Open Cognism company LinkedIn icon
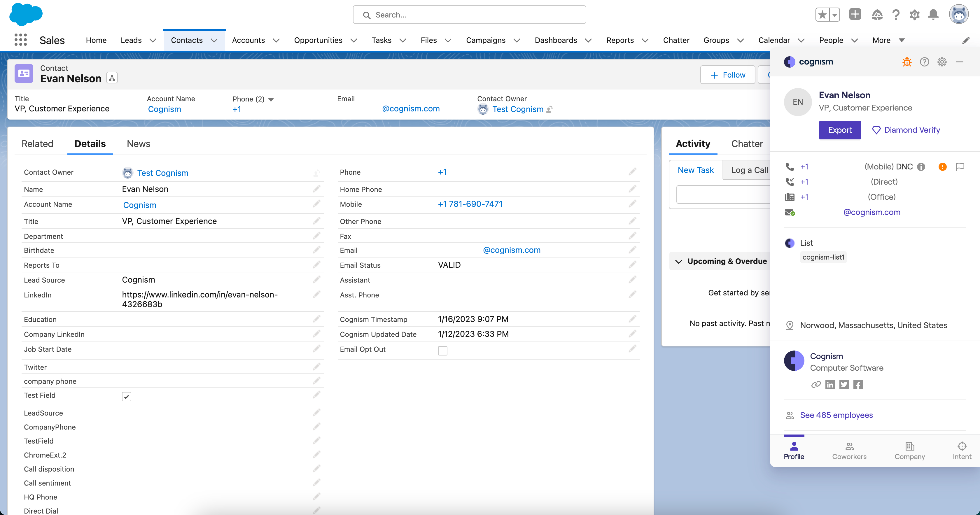Viewport: 980px width, 515px height. 830,385
